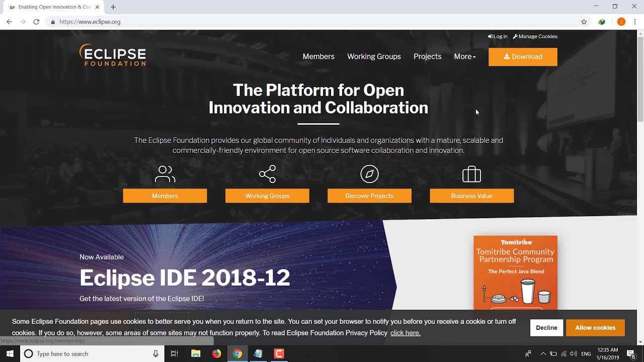The height and width of the screenshot is (362, 644).
Task: Decline cookies in the banner
Action: (546, 328)
